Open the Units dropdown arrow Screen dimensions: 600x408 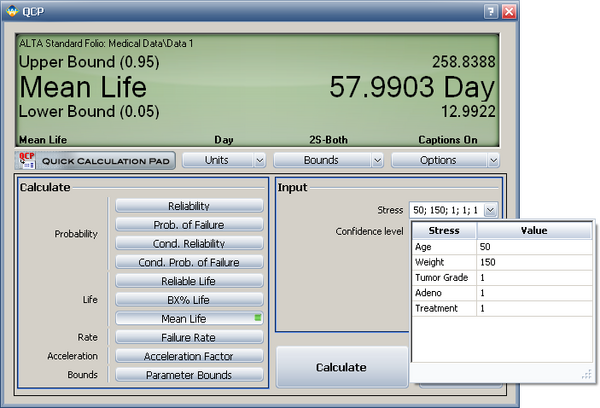[260, 160]
